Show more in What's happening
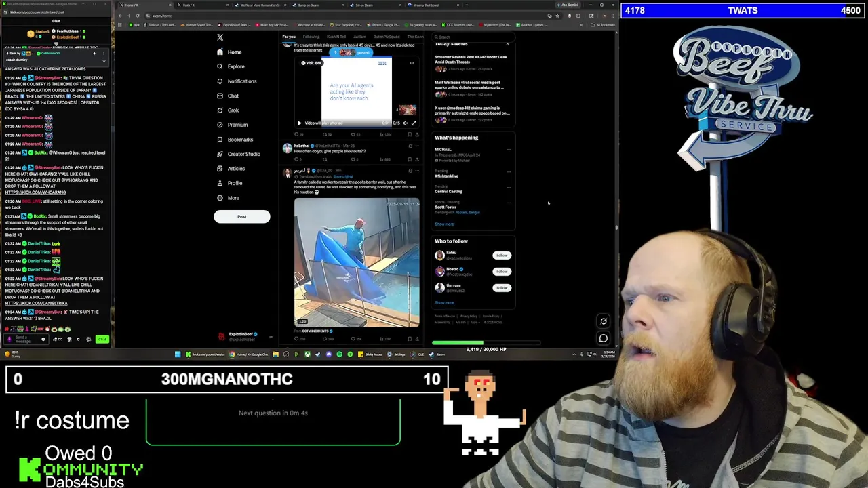 pos(444,224)
